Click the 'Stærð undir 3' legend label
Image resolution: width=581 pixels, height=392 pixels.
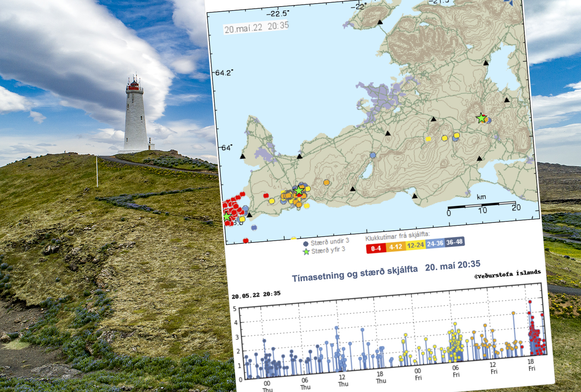(330, 242)
